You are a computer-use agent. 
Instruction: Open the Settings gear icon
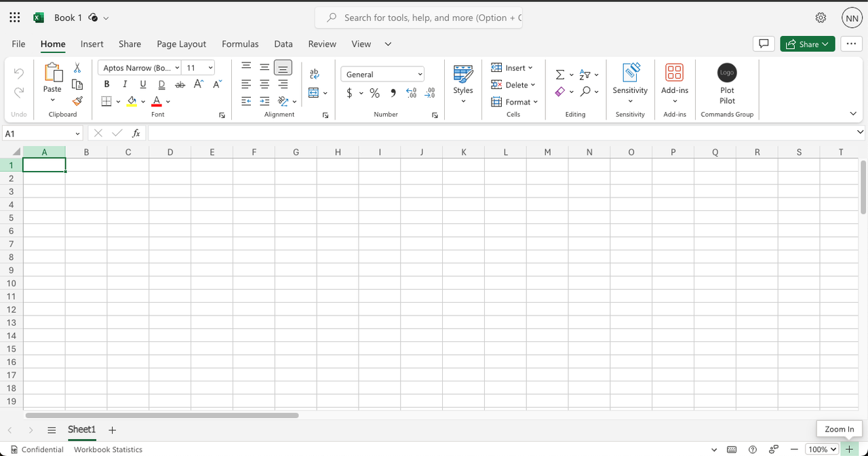tap(821, 18)
